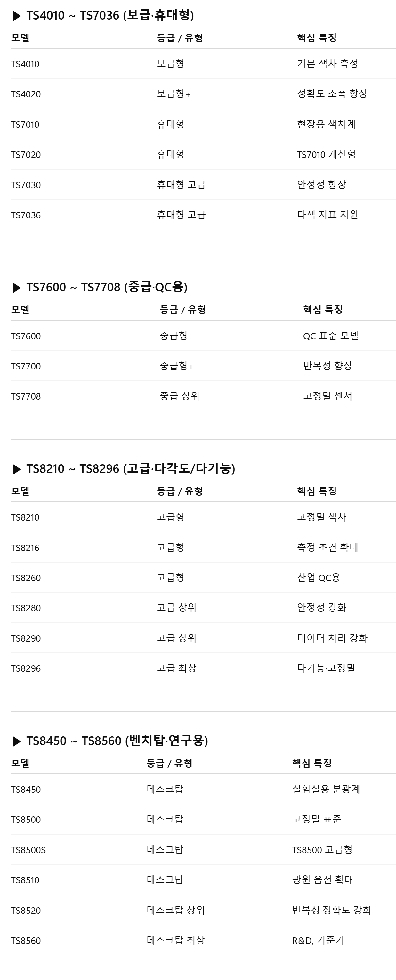
Task: Click the 'TS7010 개선형' feature text
Action: [x=326, y=154]
